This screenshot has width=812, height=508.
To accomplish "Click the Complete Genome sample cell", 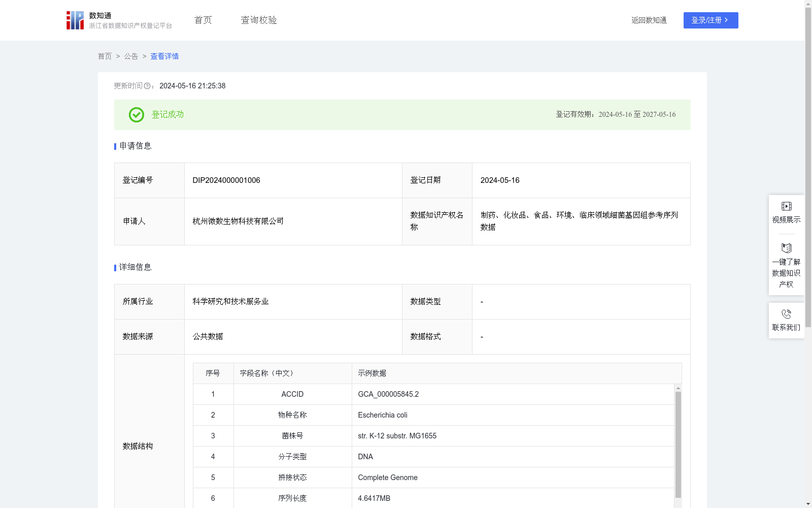I will [513, 478].
